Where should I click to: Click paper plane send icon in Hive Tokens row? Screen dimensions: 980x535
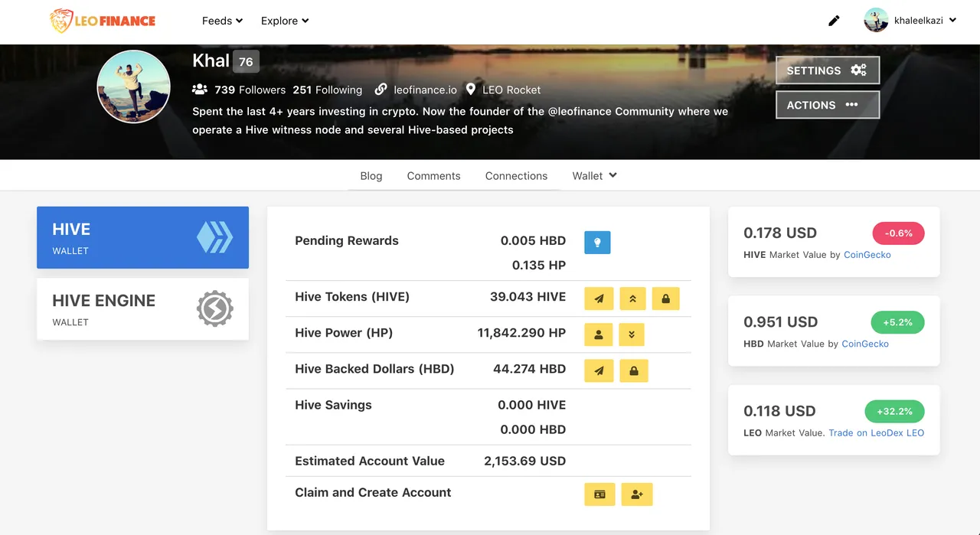tap(599, 298)
